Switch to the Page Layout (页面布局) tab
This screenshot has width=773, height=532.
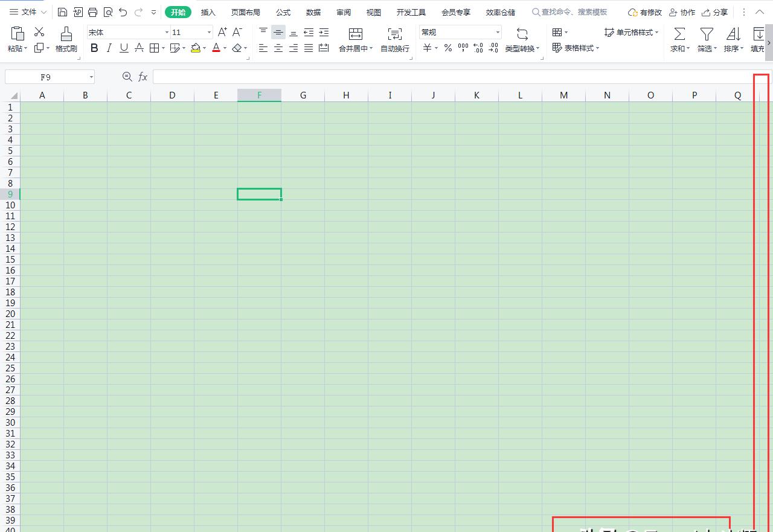coord(246,12)
